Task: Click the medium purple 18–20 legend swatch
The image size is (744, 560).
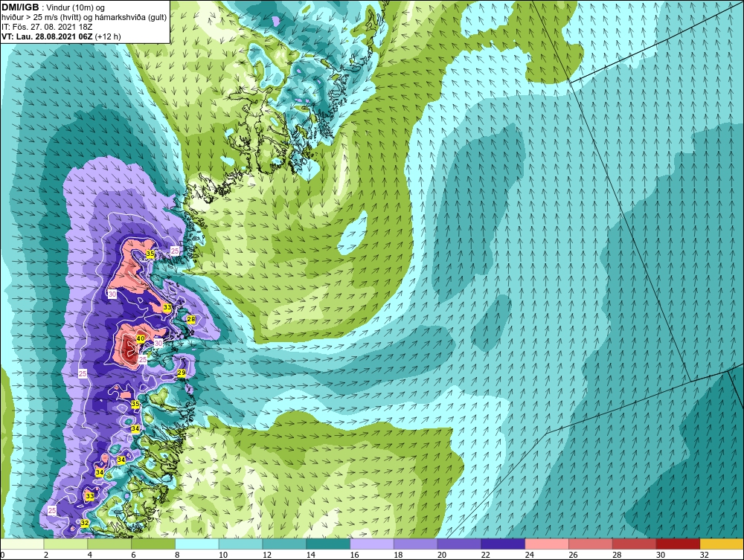Action: click(416, 544)
